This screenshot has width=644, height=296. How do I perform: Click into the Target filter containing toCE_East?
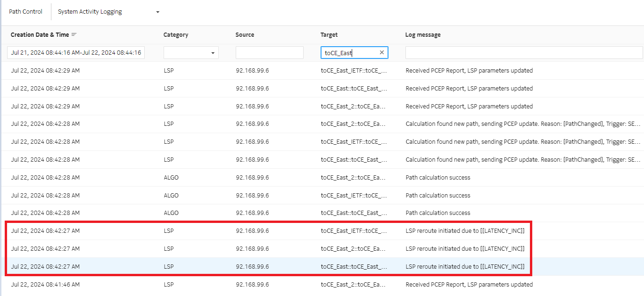(349, 53)
